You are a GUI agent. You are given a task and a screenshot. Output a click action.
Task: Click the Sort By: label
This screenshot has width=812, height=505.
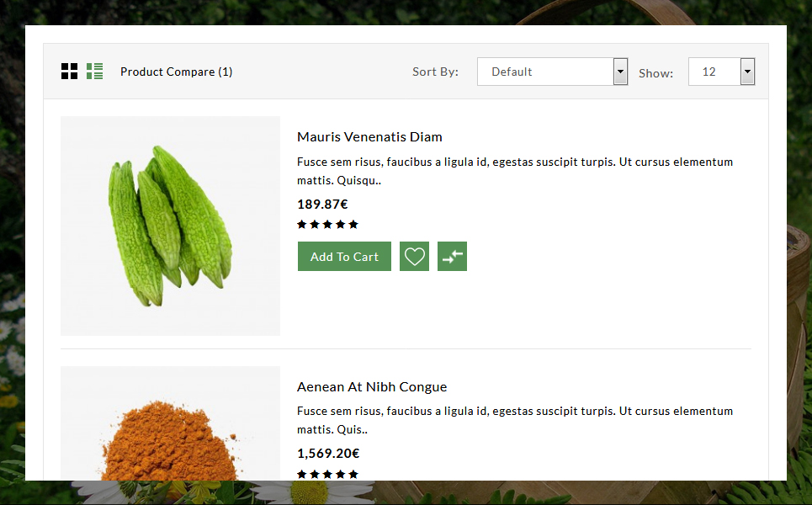pyautogui.click(x=436, y=72)
